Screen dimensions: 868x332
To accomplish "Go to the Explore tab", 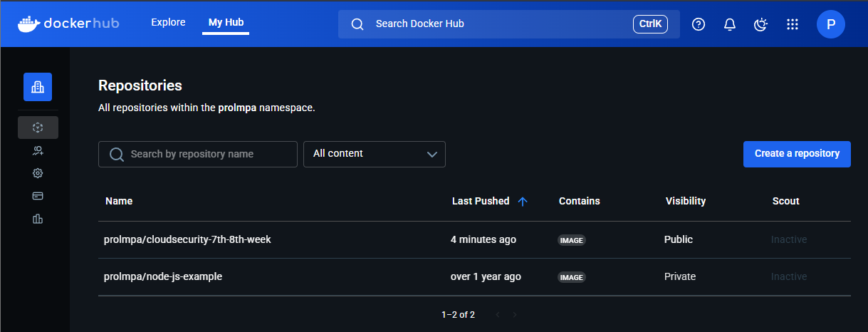I will pyautogui.click(x=168, y=22).
